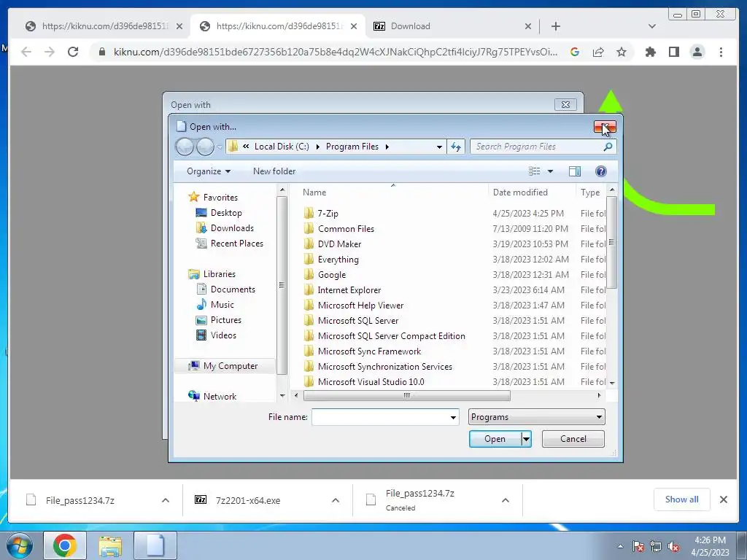
Task: Open the 7-Zip folder
Action: click(328, 214)
